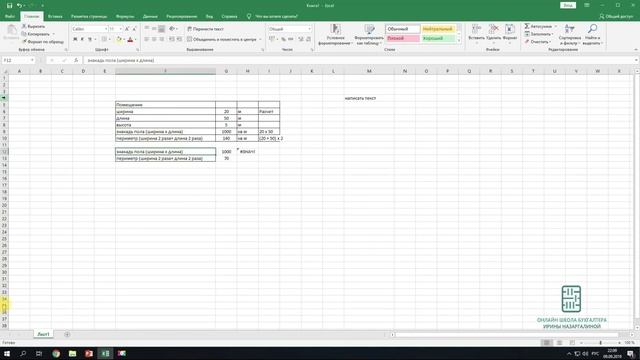The image size is (640, 360).
Task: Toggle Перенести текст wrap text
Action: tap(205, 29)
